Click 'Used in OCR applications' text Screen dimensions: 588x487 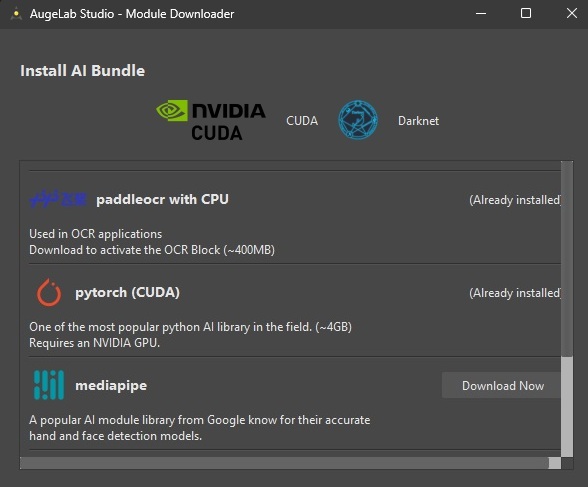[96, 234]
